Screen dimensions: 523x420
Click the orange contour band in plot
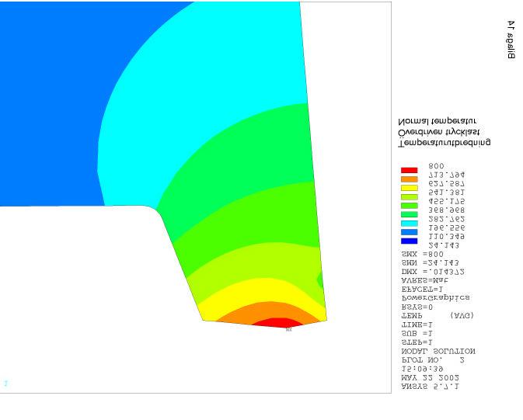[x=270, y=310]
